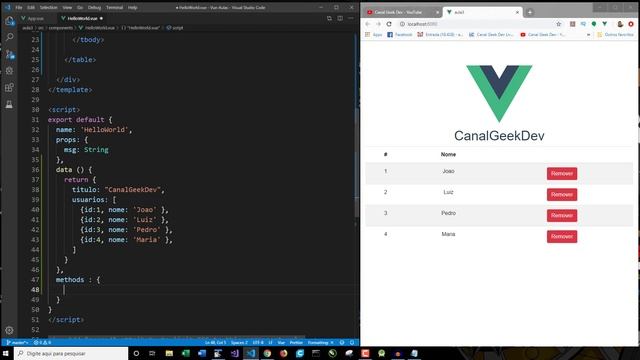640x360 pixels.
Task: Change language mode Vue in status bar
Action: coord(281,342)
